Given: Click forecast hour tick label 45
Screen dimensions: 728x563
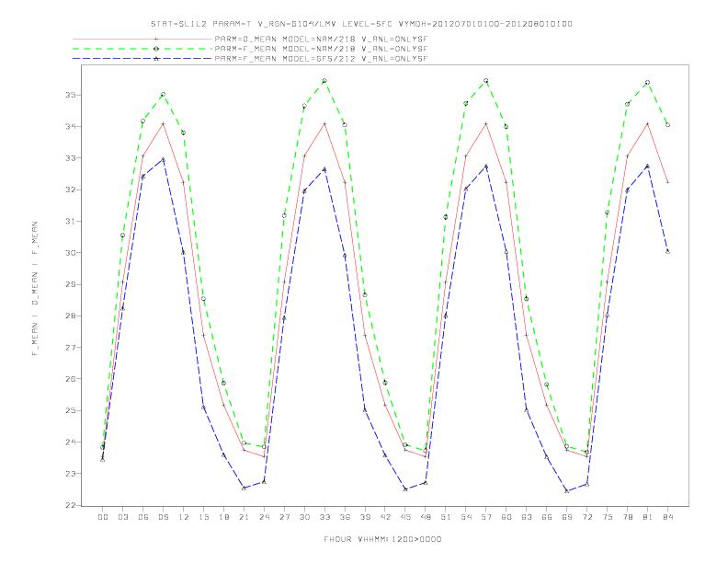Looking at the screenshot, I should [x=405, y=517].
